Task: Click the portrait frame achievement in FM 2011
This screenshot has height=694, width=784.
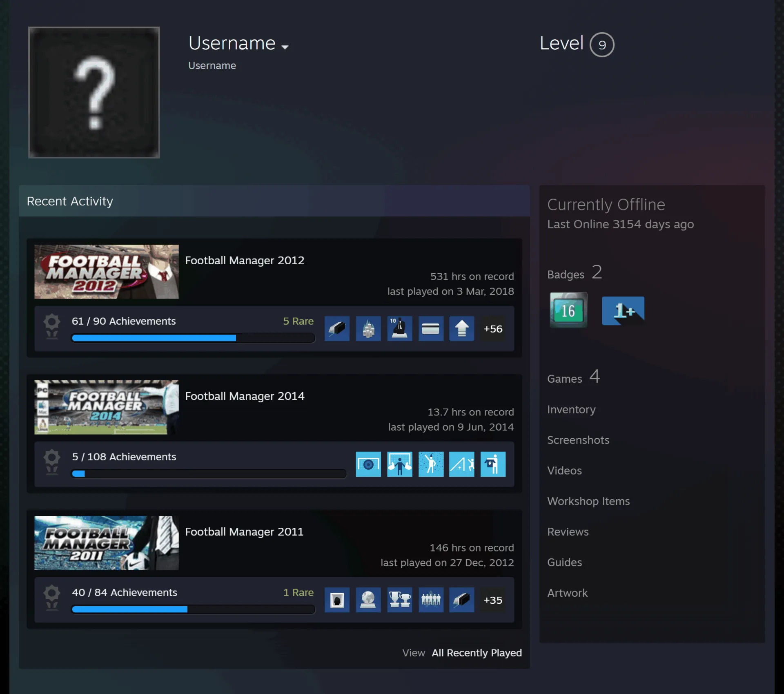Action: [x=337, y=600]
